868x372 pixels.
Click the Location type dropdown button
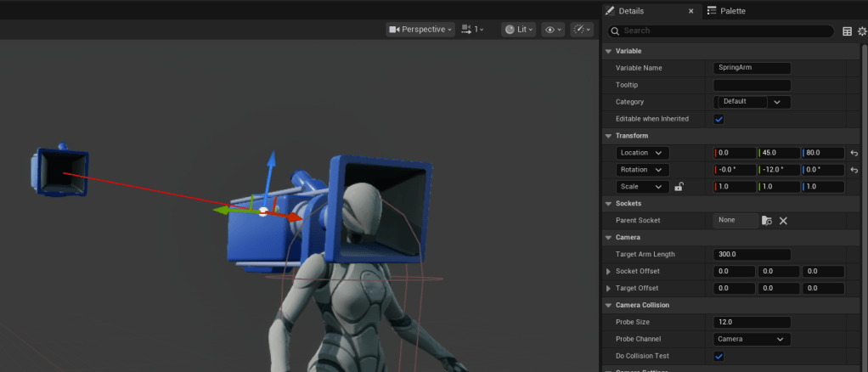[642, 153]
